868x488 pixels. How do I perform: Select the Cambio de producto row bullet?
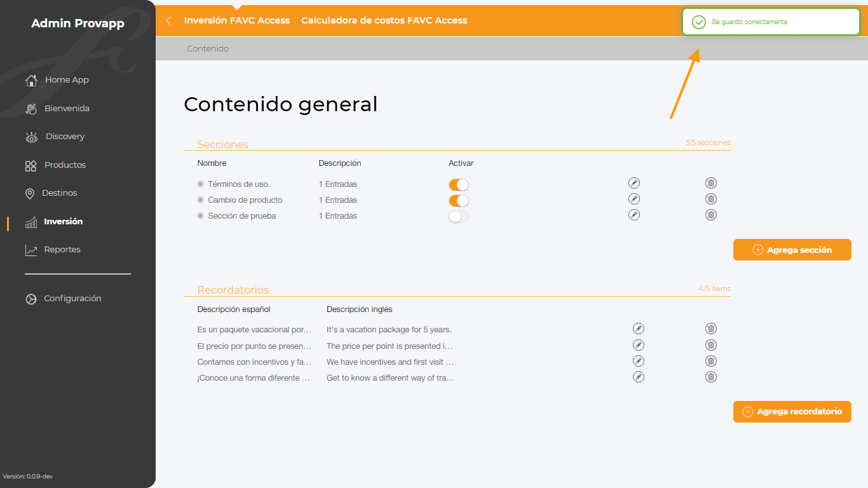pyautogui.click(x=200, y=200)
